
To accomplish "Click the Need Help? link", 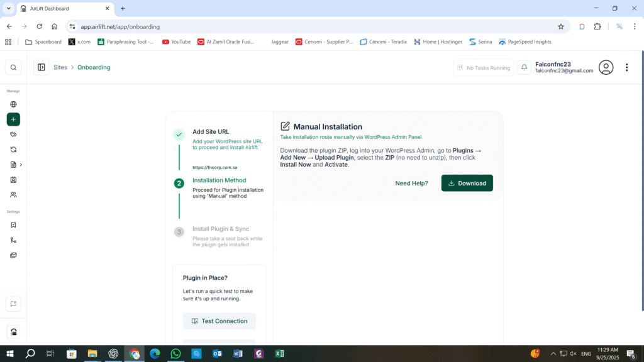I will pos(411,183).
